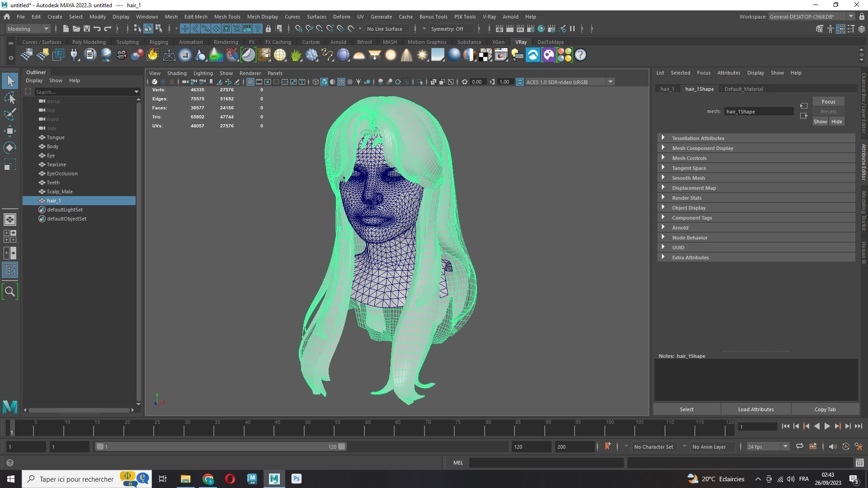Click the VRay camera icon on shelf
This screenshot has height=488, width=868.
(122, 55)
